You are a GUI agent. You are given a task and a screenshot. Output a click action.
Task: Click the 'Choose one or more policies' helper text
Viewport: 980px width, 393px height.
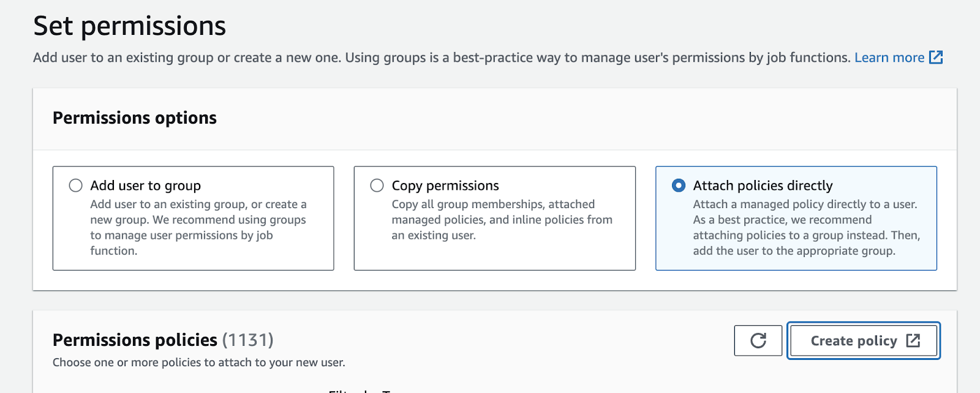[199, 362]
